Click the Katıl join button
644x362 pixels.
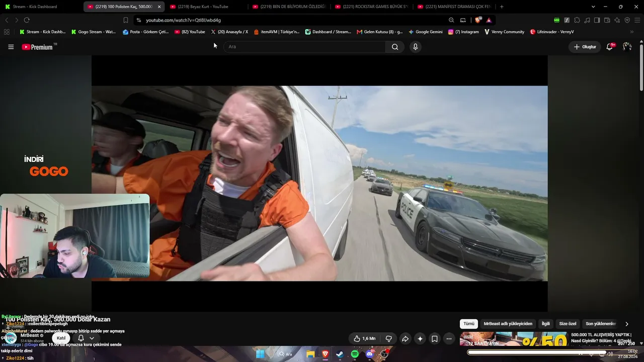[61, 338]
